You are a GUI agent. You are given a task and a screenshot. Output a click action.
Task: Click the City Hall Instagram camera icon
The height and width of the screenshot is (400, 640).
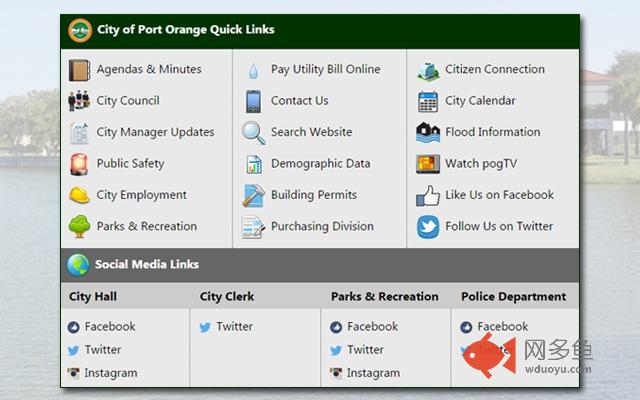(x=73, y=373)
